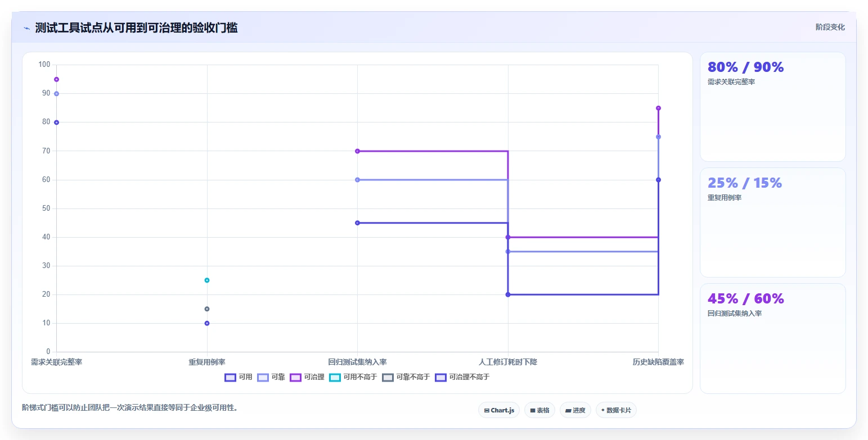
Task: Click the light-blue point at 75 for 历史缺陷覆盖率
Action: (658, 137)
